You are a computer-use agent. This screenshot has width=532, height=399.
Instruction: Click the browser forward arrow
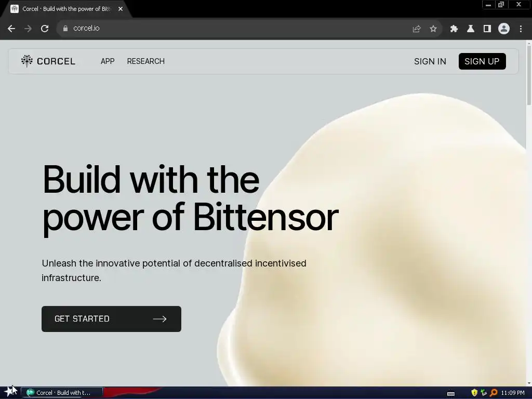click(28, 29)
